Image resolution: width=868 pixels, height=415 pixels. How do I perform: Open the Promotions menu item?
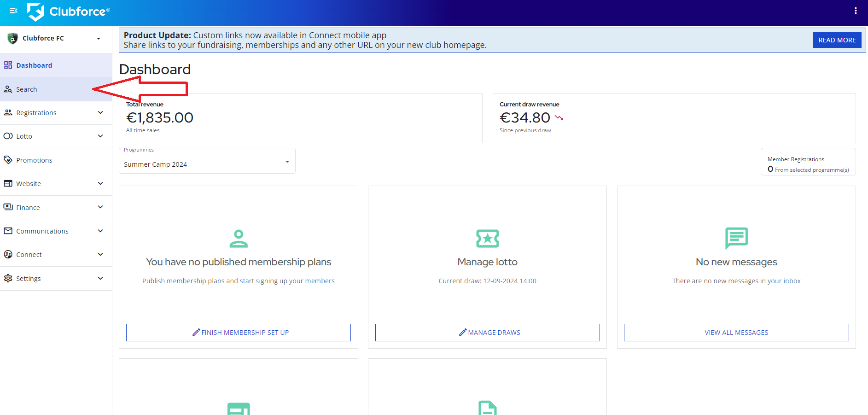(56, 160)
